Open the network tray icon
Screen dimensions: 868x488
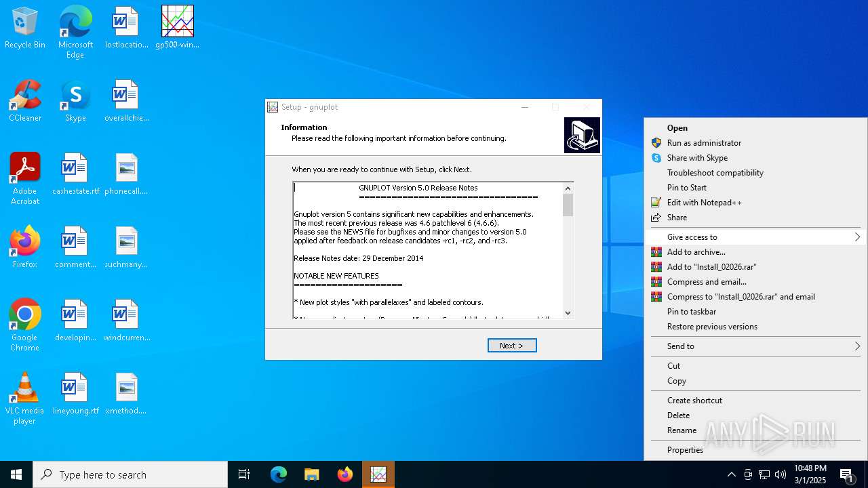tap(764, 474)
